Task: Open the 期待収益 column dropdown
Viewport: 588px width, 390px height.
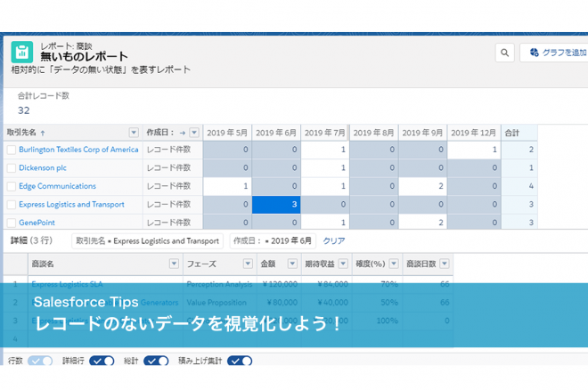Action: pyautogui.click(x=343, y=264)
